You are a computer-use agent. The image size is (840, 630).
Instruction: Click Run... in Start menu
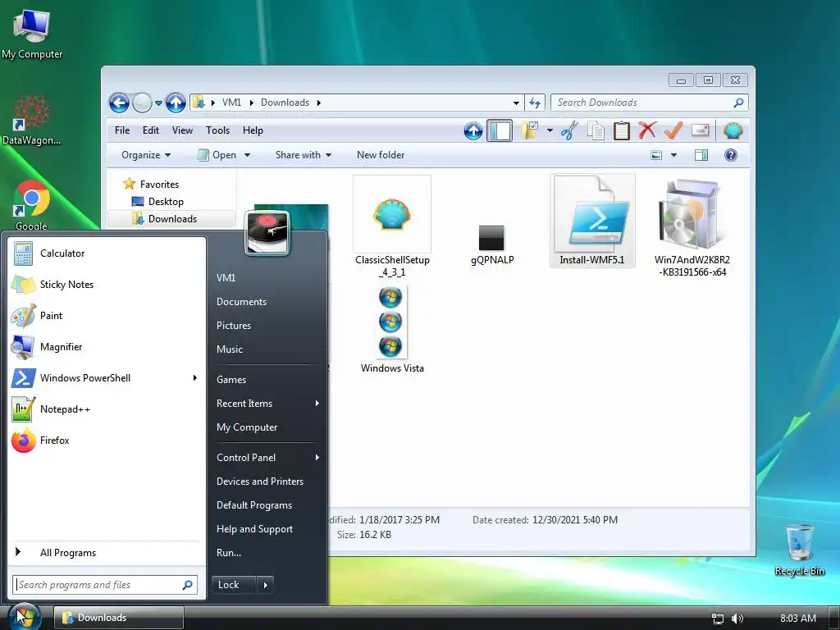[268, 552]
